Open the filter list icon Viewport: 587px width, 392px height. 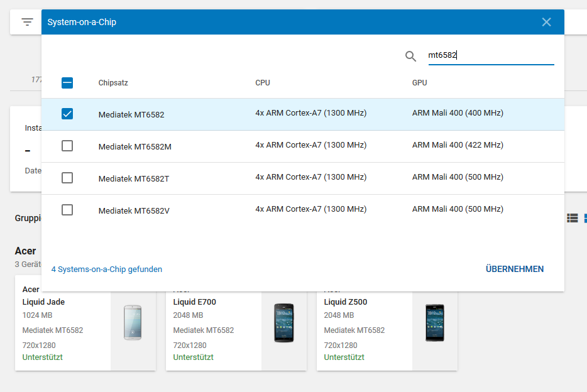tap(27, 22)
